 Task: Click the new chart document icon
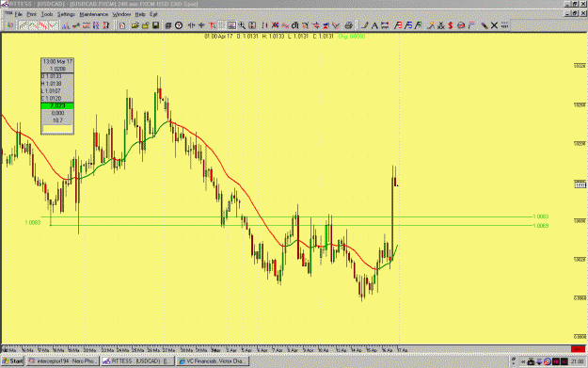tap(122, 25)
